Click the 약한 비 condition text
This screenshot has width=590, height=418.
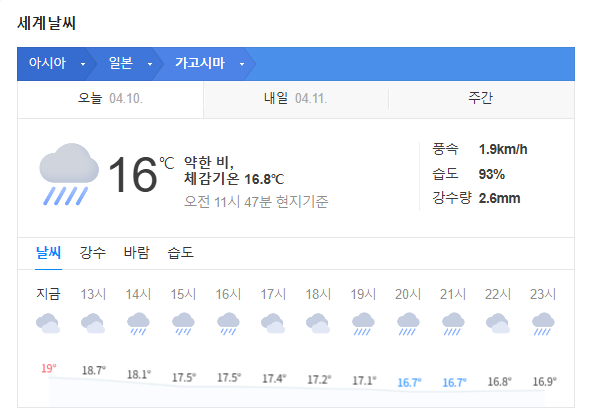(208, 163)
